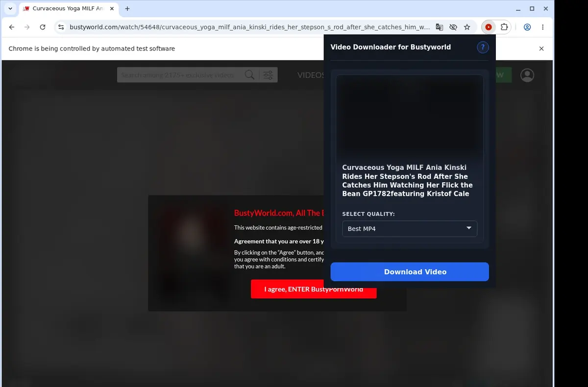Open the video downloader extension icon
Image resolution: width=588 pixels, height=387 pixels.
pos(489,27)
